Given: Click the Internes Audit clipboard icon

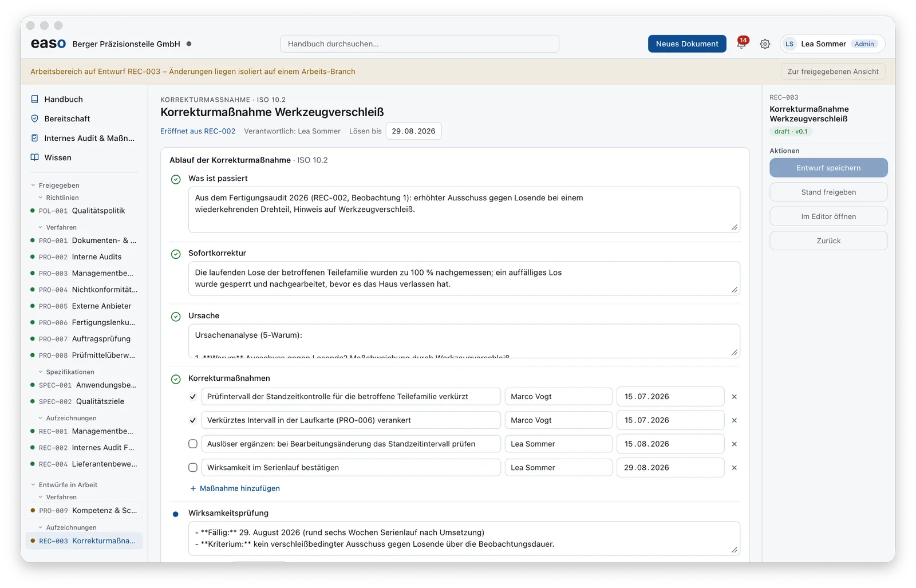Looking at the screenshot, I should [x=35, y=138].
